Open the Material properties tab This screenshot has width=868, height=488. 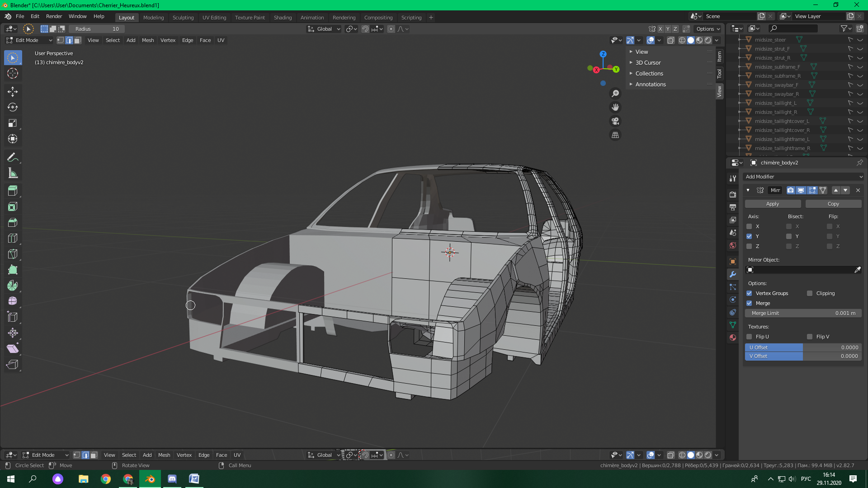(x=733, y=338)
